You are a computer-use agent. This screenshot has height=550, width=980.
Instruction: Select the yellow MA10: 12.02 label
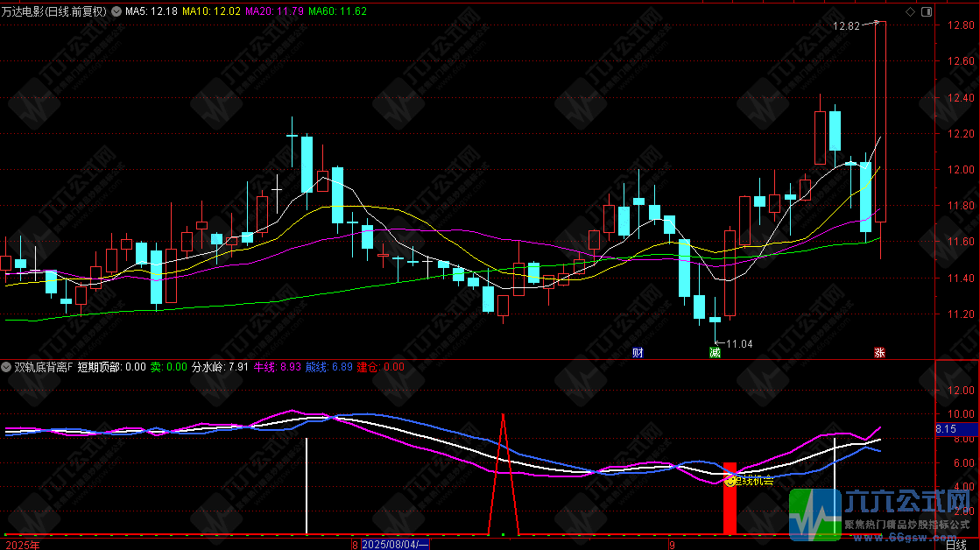(x=211, y=11)
